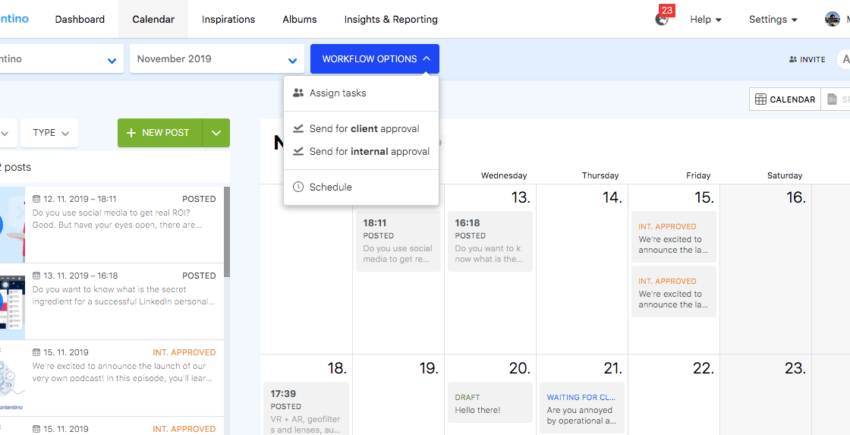Open the November 2019 month selector
The image size is (850, 435).
click(217, 59)
